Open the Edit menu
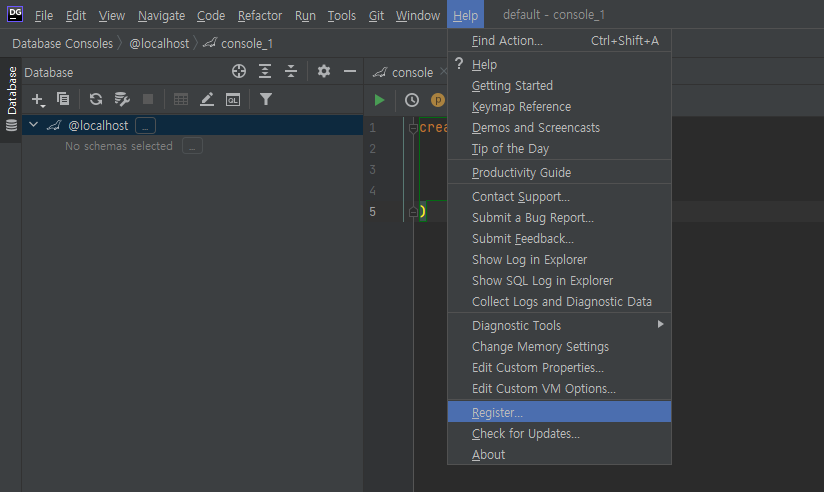 pos(76,16)
